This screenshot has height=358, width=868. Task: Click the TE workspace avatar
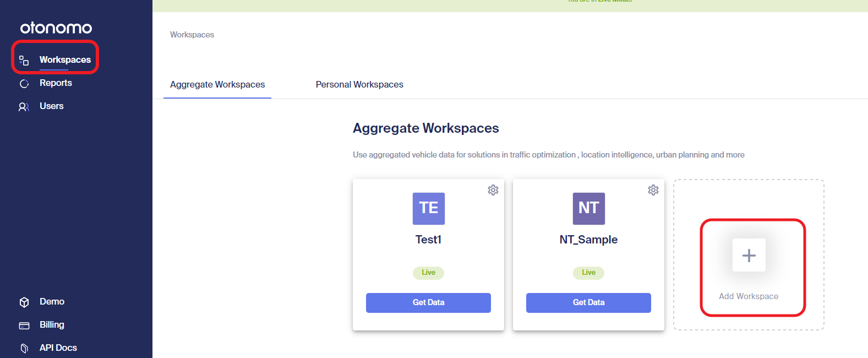point(429,208)
